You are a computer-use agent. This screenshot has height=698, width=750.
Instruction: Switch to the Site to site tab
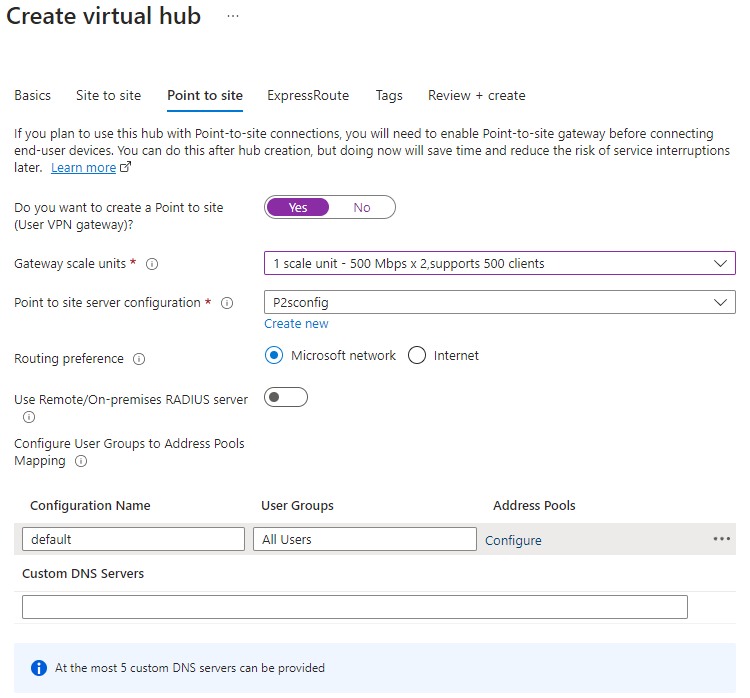coord(108,96)
